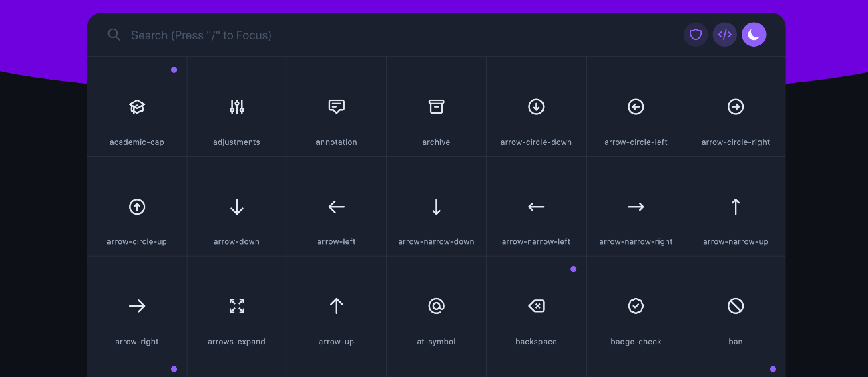Click the "arrow-narrow-right" label text

pos(636,242)
